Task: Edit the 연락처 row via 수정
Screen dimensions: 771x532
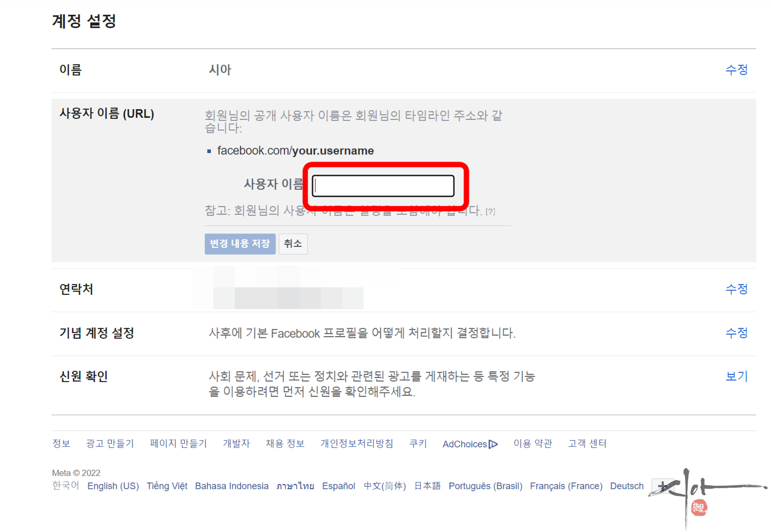Action: [736, 289]
